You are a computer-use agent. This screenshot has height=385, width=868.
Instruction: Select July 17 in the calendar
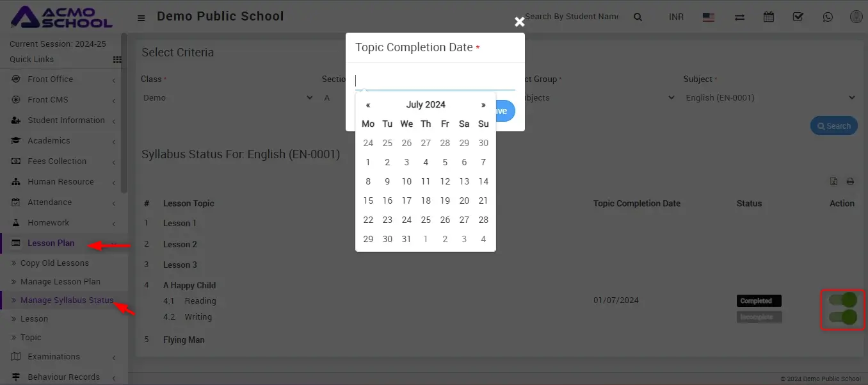pos(406,201)
